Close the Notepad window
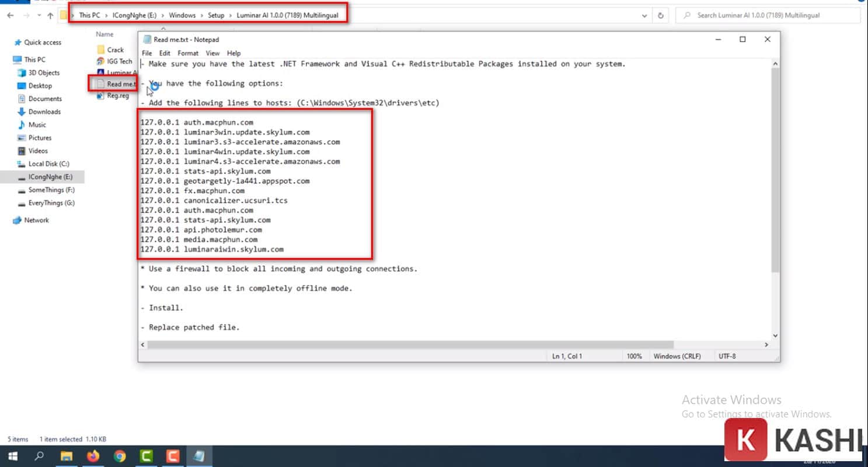Screen dimensions: 868x467 click(x=768, y=39)
